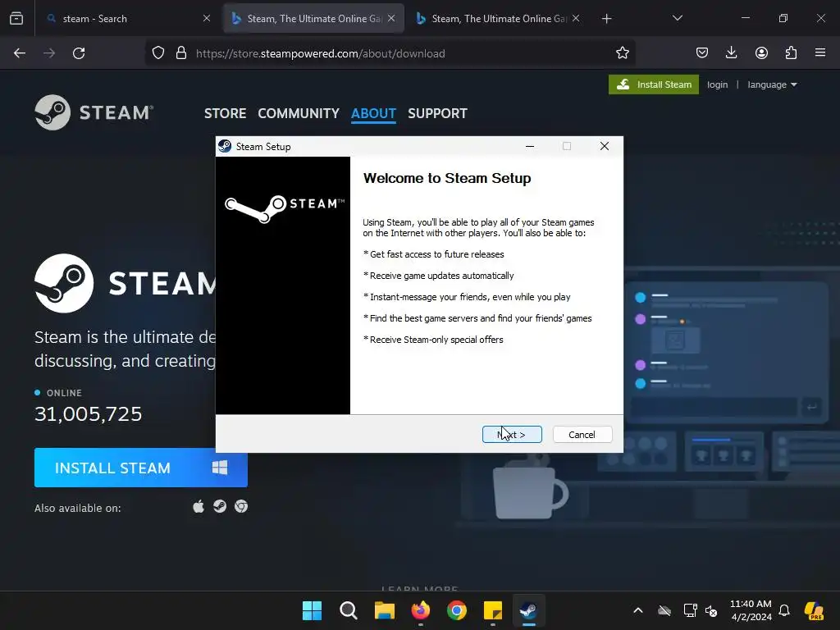Click 'Receive Steam-only special offers' text
Viewport: 840px width, 630px height.
(x=433, y=340)
